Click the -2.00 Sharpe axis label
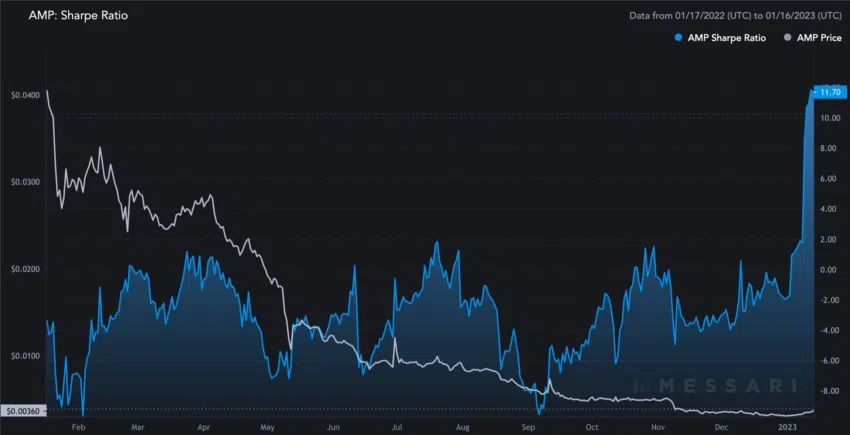 click(x=829, y=300)
